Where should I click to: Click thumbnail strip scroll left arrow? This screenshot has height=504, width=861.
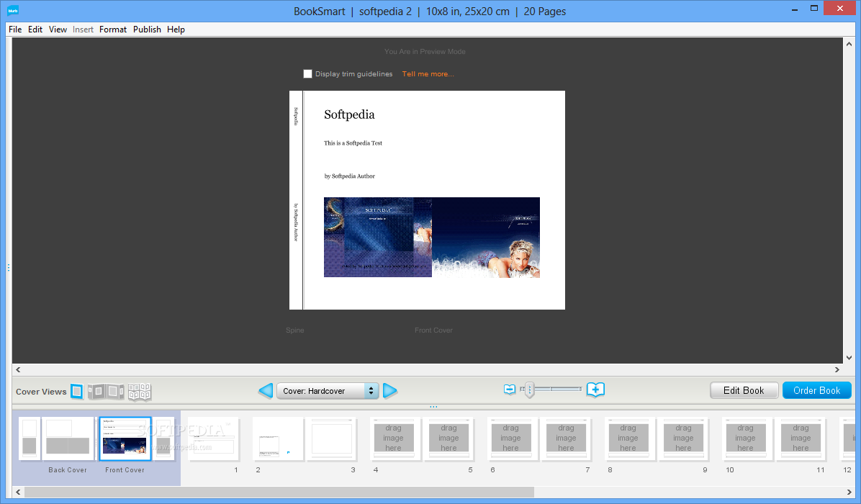point(18,492)
